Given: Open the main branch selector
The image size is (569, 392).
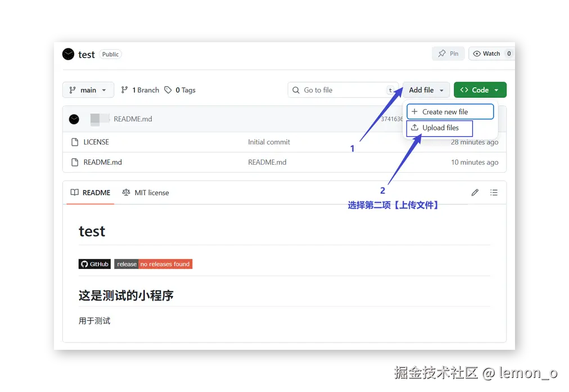Looking at the screenshot, I should point(88,89).
